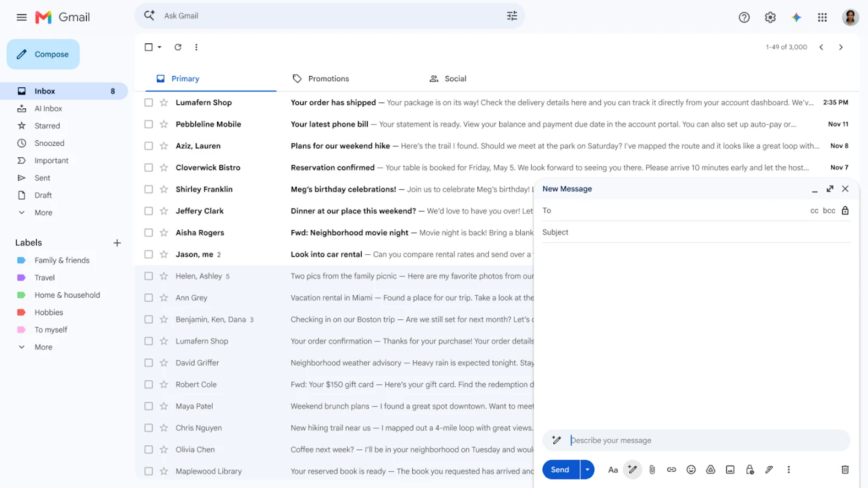Screen dimensions: 868x488
Task: Insert files using Google Drive icon
Action: click(x=711, y=470)
